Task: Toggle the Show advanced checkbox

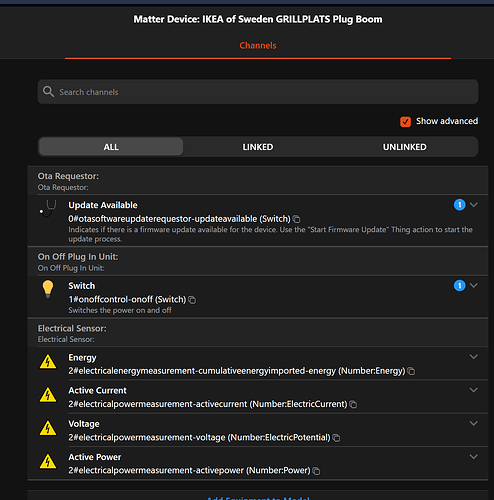Action: pyautogui.click(x=405, y=122)
